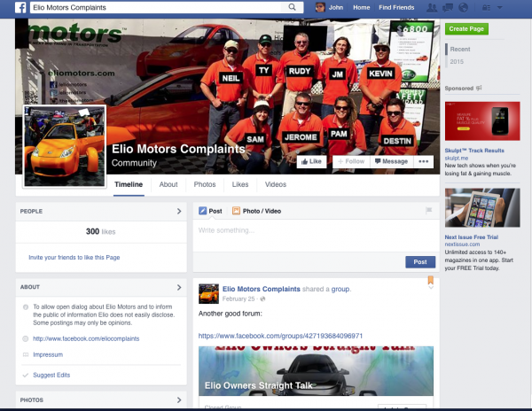Open the facebook.com/eliocomplaints link

click(x=86, y=338)
